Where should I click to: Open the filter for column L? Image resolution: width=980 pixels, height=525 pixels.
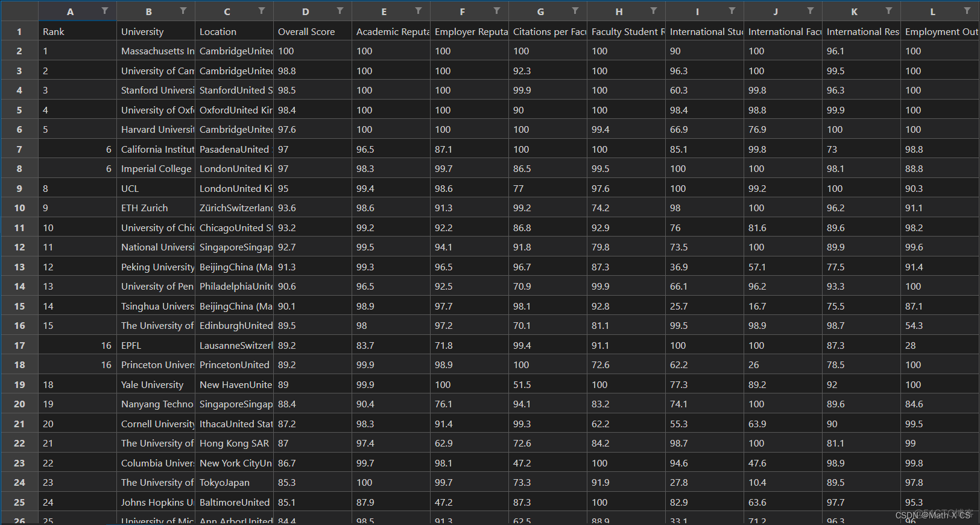(967, 11)
